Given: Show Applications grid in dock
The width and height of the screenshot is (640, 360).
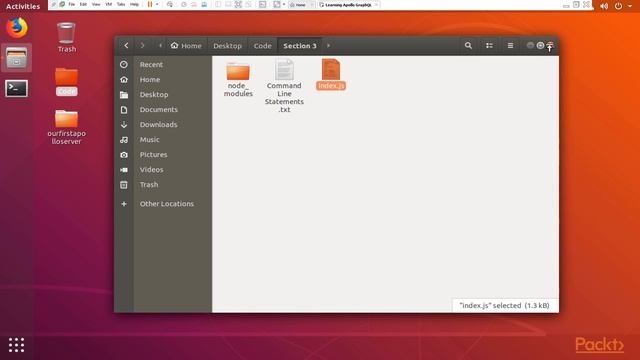Looking at the screenshot, I should coord(16,345).
